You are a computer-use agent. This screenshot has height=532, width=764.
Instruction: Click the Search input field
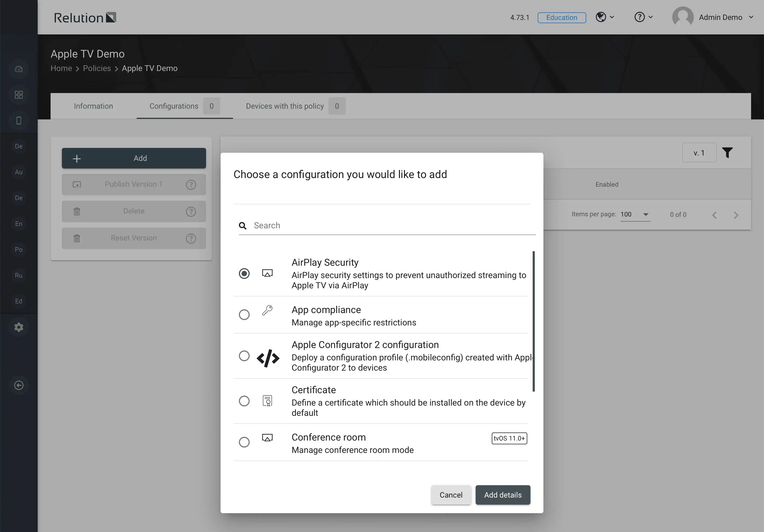(387, 226)
